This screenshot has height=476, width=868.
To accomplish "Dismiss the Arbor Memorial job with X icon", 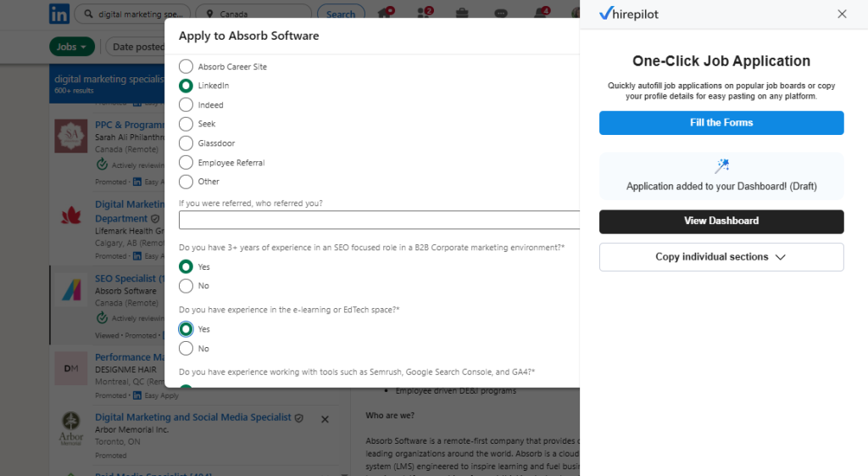I will point(325,419).
